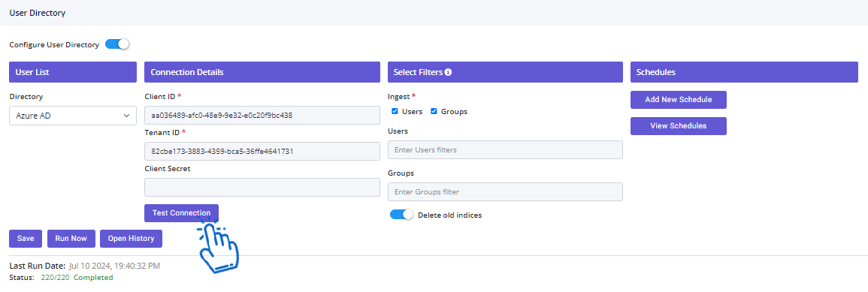The height and width of the screenshot is (292, 868).
Task: Uncheck the Groups ingest checkbox
Action: (434, 111)
